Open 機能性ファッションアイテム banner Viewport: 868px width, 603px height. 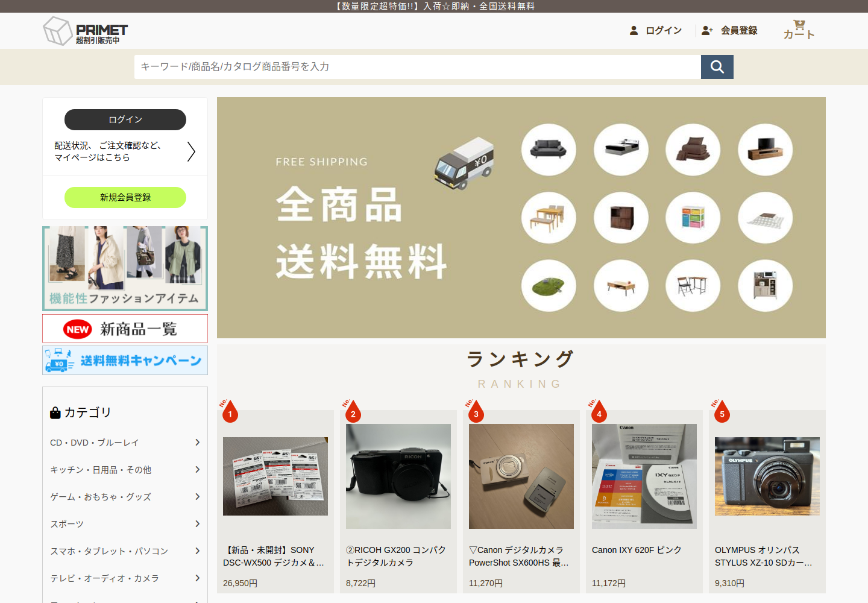pyautogui.click(x=125, y=268)
